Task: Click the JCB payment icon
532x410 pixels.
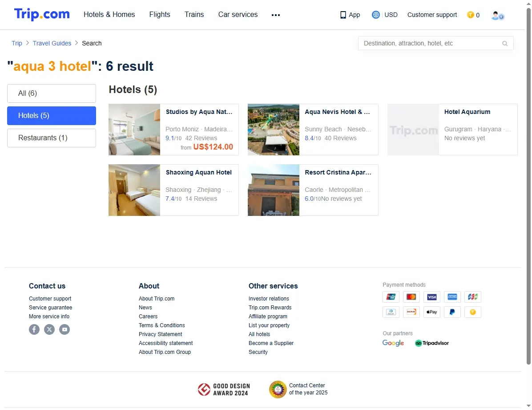Action: click(x=473, y=297)
